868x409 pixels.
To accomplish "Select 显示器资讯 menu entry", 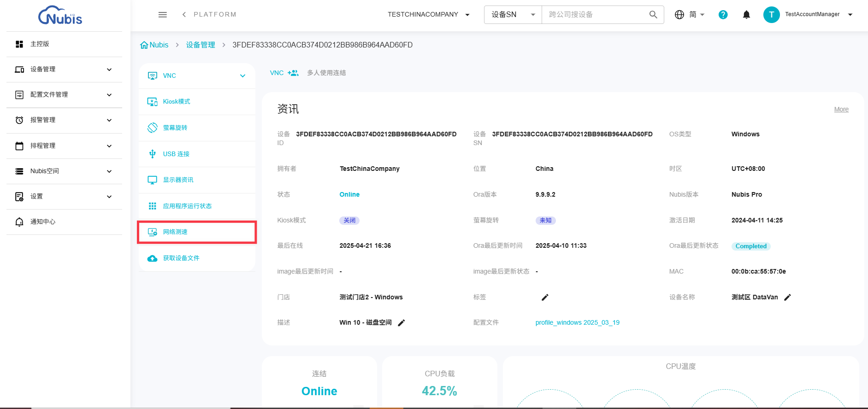I will (197, 180).
